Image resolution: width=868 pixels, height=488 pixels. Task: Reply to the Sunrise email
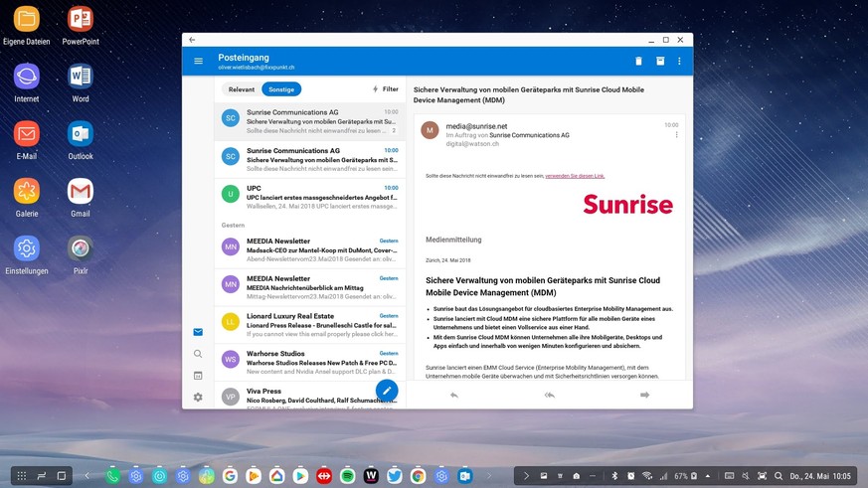[x=453, y=395]
